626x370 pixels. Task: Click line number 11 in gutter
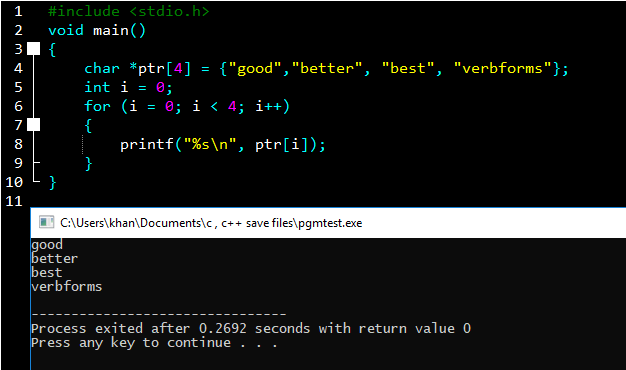[x=14, y=201]
